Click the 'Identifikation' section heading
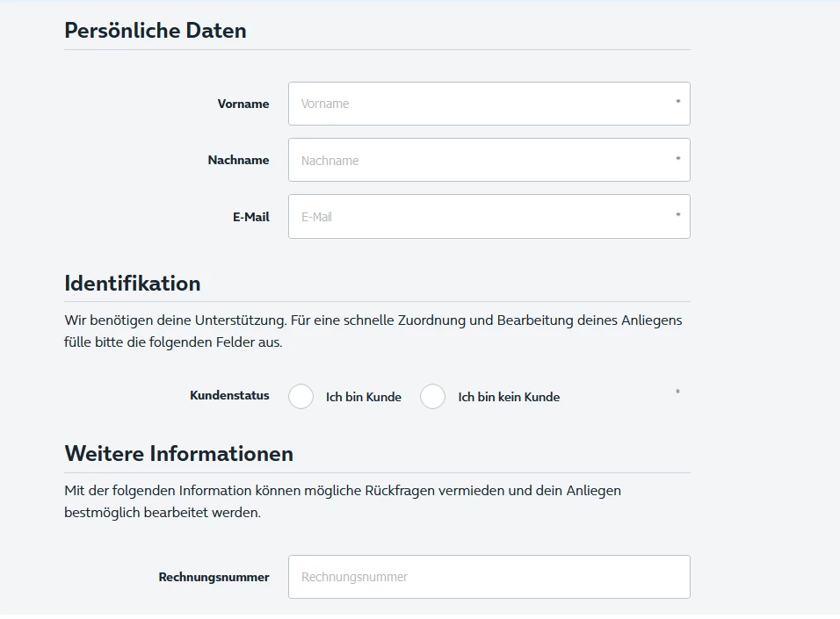840x619 pixels. (x=133, y=284)
